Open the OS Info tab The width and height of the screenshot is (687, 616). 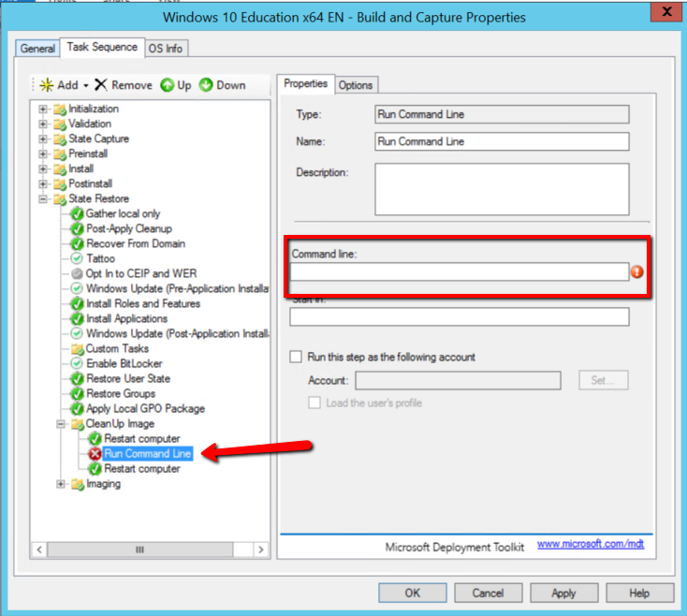pyautogui.click(x=167, y=48)
